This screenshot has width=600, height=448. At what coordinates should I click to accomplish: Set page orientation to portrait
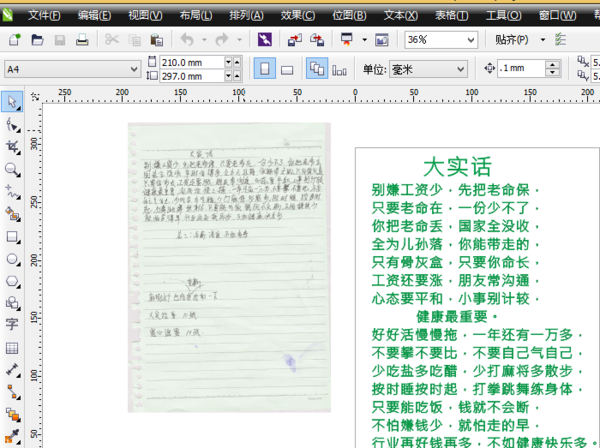(x=264, y=69)
